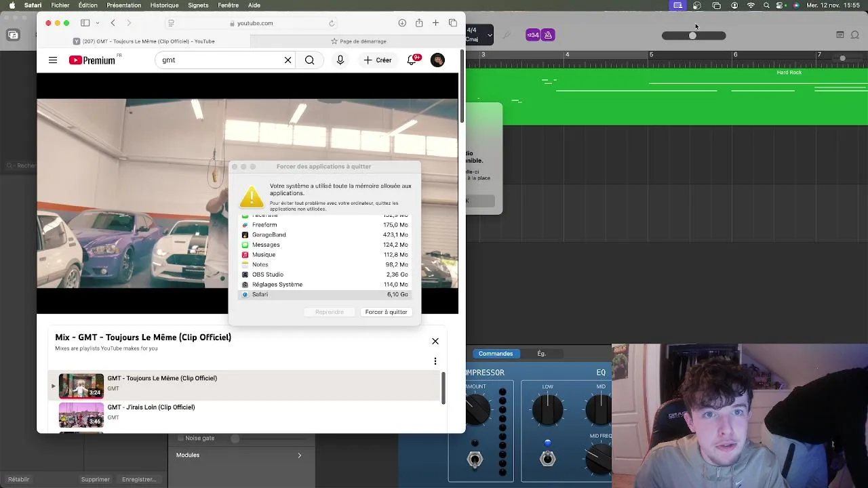Close the Mix playlist panel

pos(435,341)
